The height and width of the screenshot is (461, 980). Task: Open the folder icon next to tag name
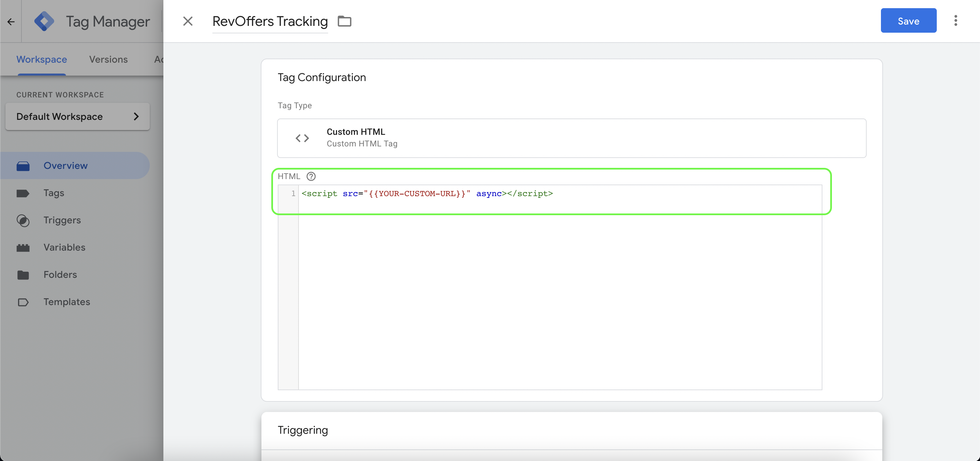[344, 21]
